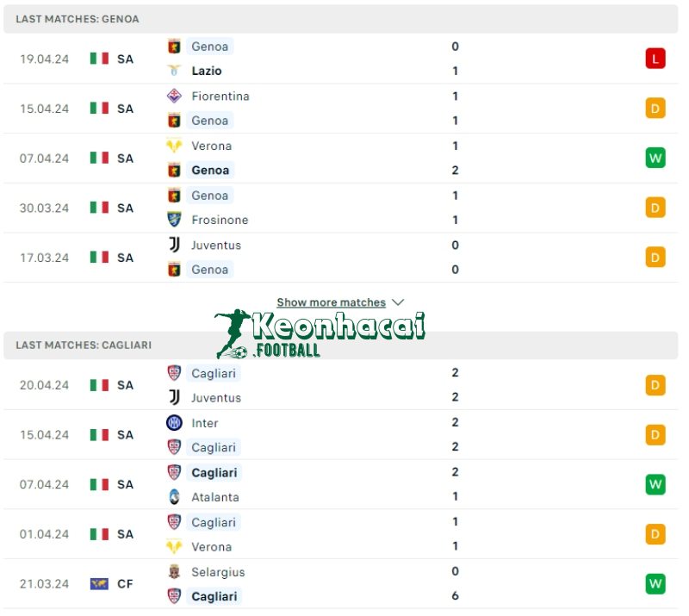
Task: Click the Keonhacai Football logo
Action: pyautogui.click(x=320, y=333)
